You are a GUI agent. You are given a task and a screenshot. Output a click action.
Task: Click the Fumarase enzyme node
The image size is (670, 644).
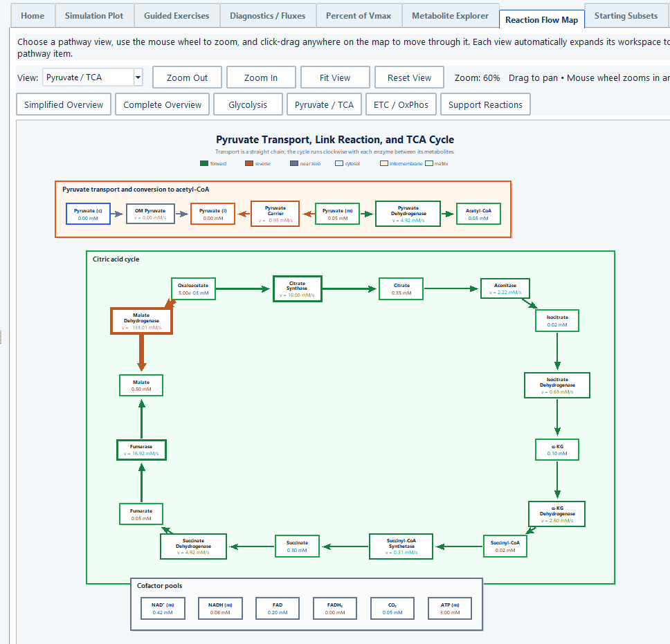(141, 450)
